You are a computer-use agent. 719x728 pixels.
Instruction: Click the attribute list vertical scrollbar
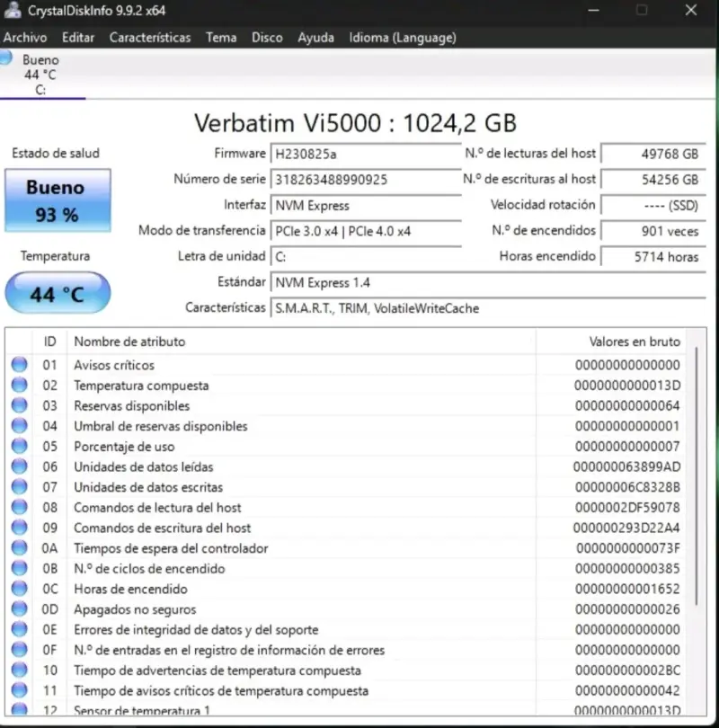pyautogui.click(x=697, y=475)
